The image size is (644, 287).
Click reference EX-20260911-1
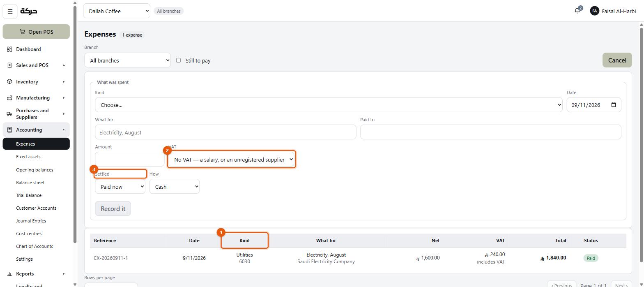(111, 258)
